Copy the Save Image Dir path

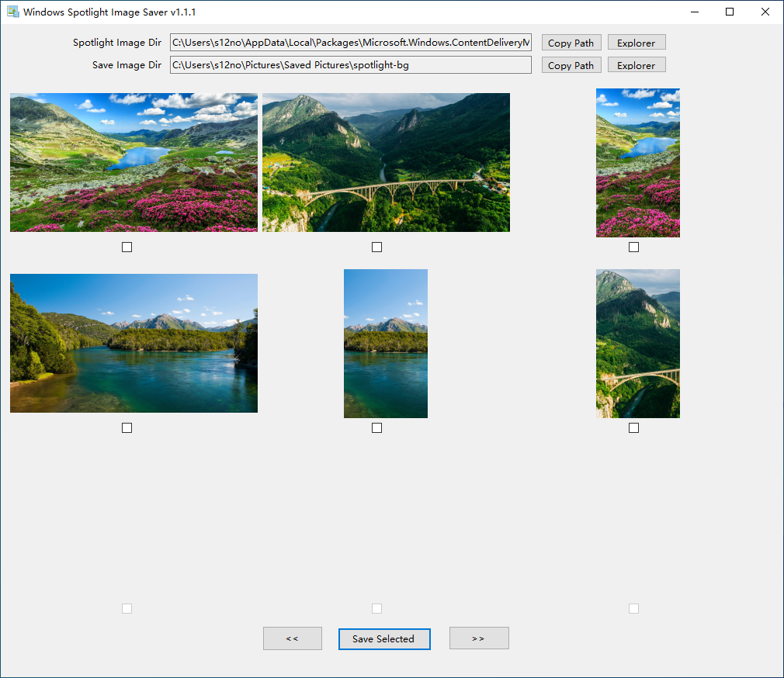click(571, 65)
